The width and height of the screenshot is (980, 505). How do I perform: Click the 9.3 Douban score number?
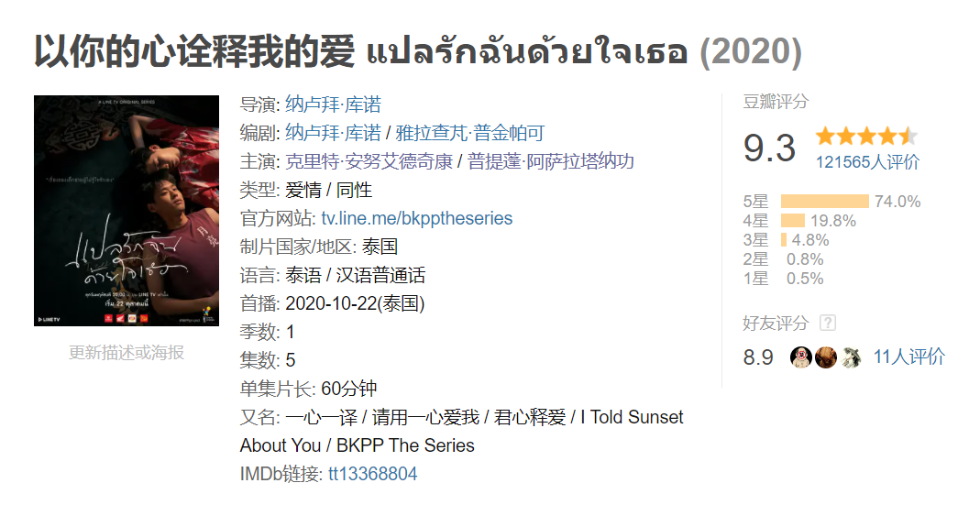pos(769,148)
